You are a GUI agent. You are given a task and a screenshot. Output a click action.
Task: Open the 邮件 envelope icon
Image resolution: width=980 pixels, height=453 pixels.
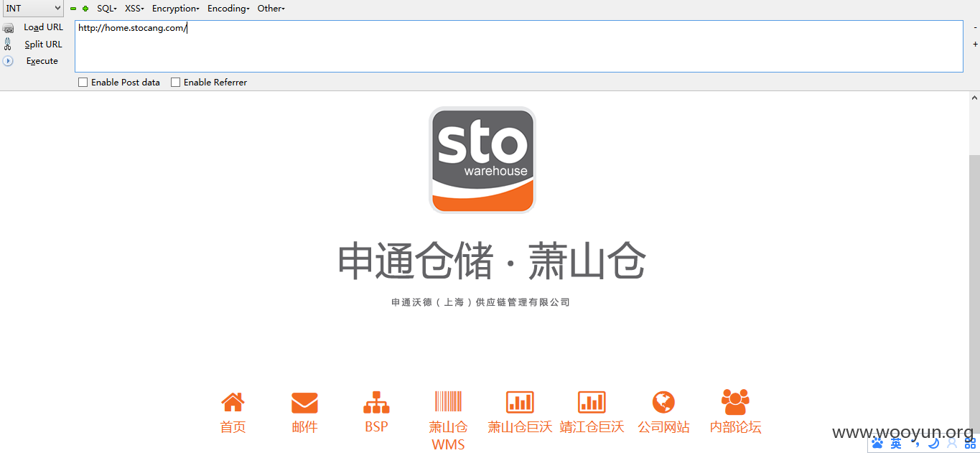click(x=304, y=403)
